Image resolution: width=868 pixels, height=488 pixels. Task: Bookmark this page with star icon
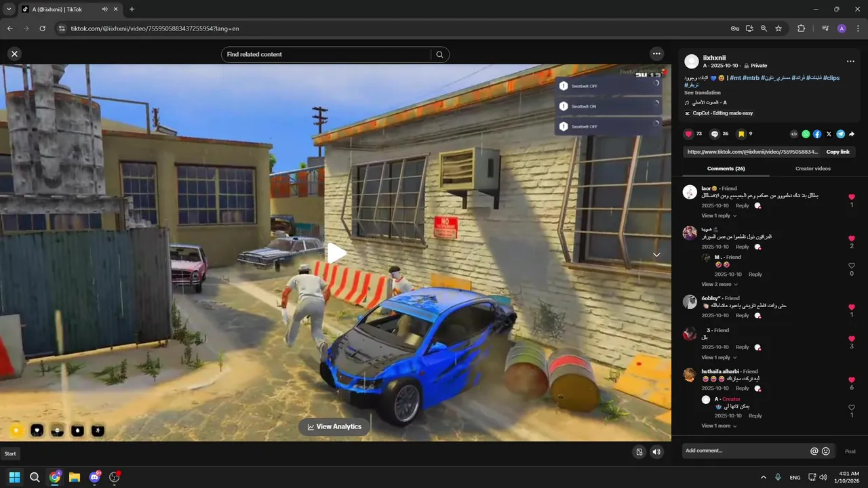[778, 28]
